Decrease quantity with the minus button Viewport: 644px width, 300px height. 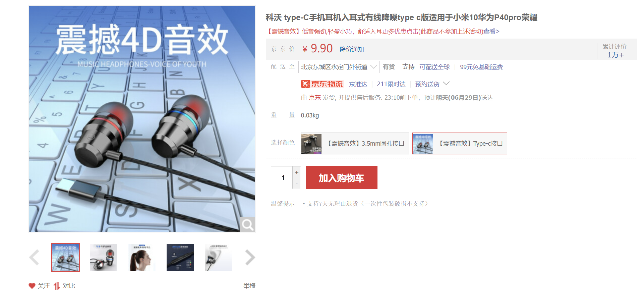pos(297,184)
